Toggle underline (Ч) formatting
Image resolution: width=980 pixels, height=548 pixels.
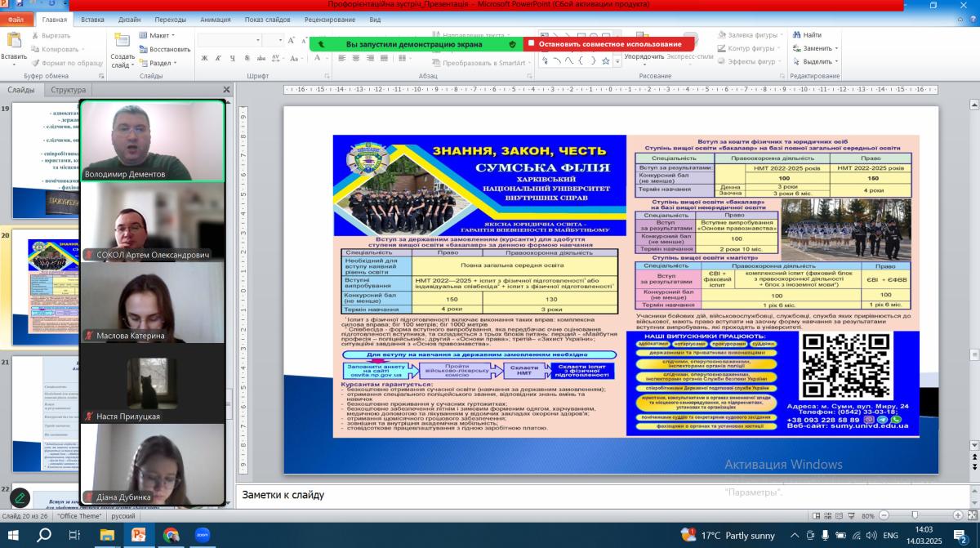point(233,58)
